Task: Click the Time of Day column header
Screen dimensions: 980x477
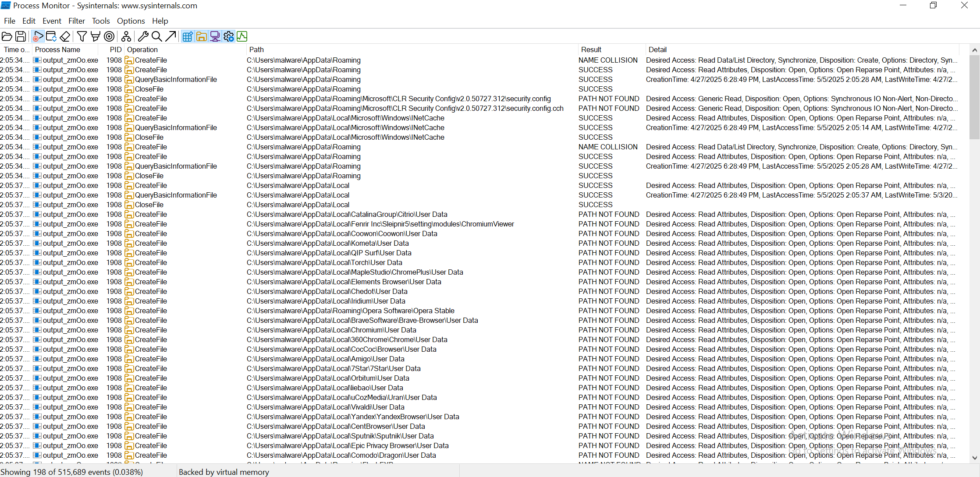Action: tap(16, 49)
